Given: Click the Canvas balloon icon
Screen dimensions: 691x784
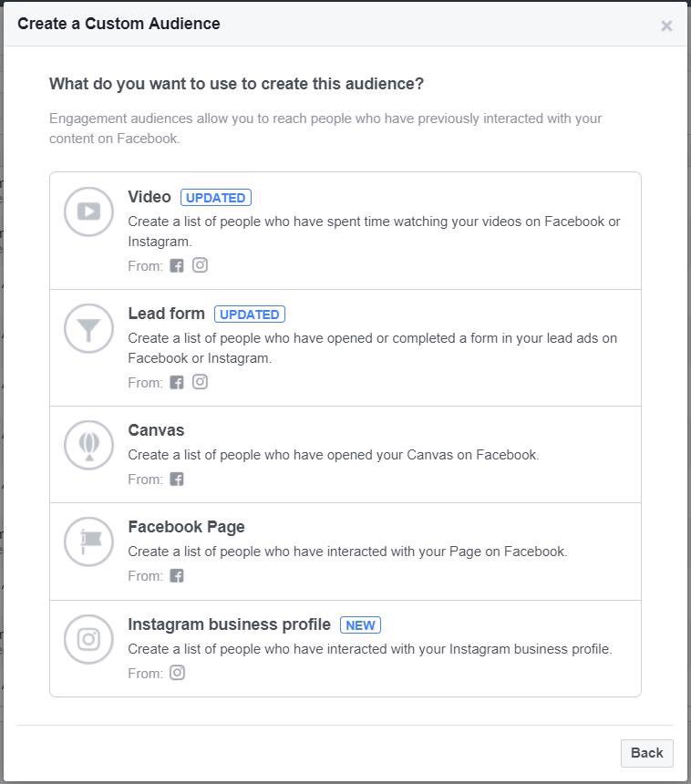Looking at the screenshot, I should [89, 445].
